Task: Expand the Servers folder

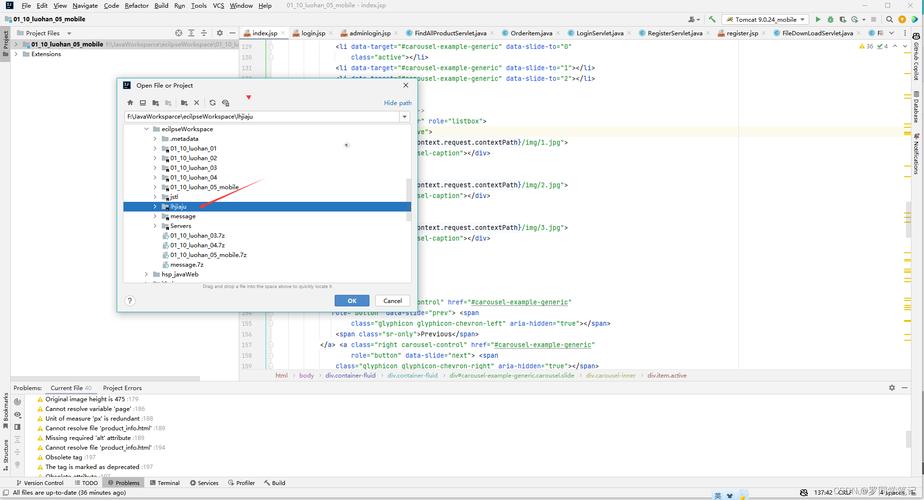Action: click(155, 226)
